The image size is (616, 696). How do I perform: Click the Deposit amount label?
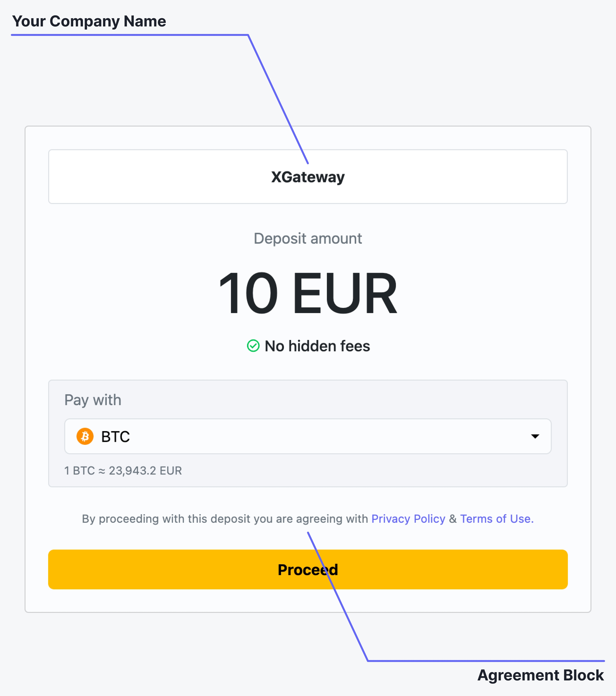(x=307, y=238)
